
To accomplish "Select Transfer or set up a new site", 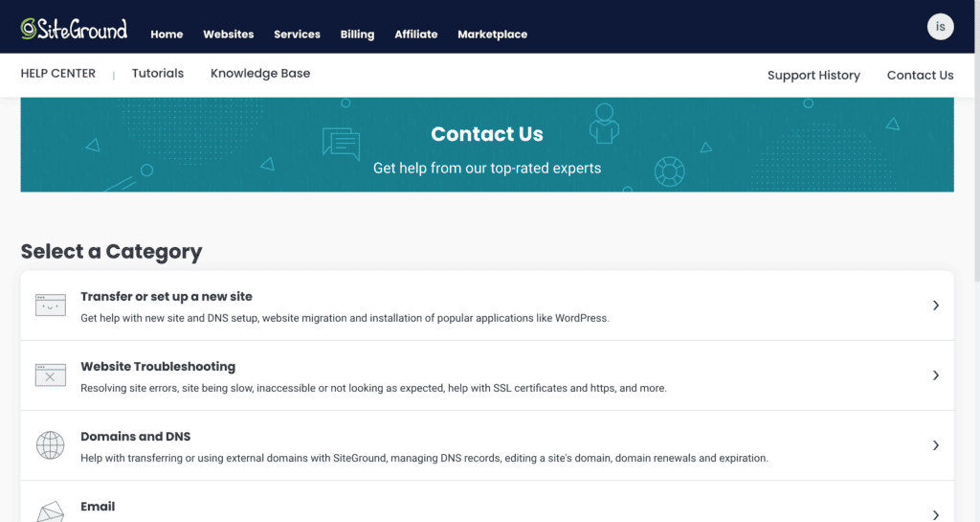I will 167,296.
